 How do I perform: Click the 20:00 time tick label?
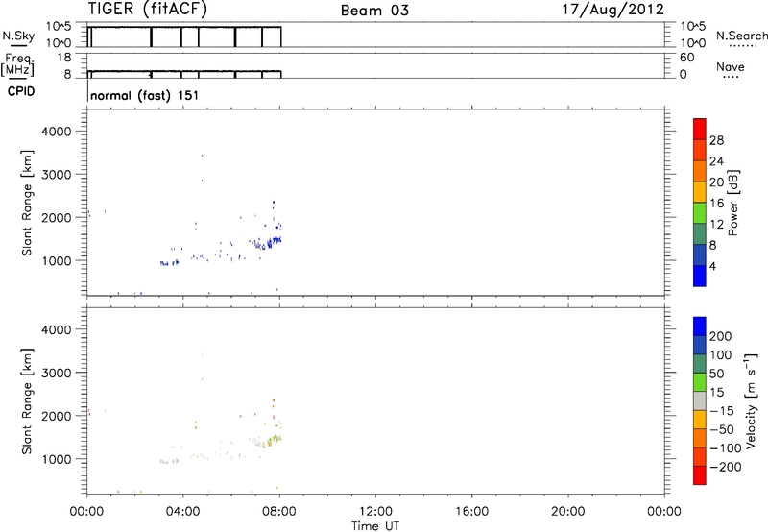click(567, 512)
